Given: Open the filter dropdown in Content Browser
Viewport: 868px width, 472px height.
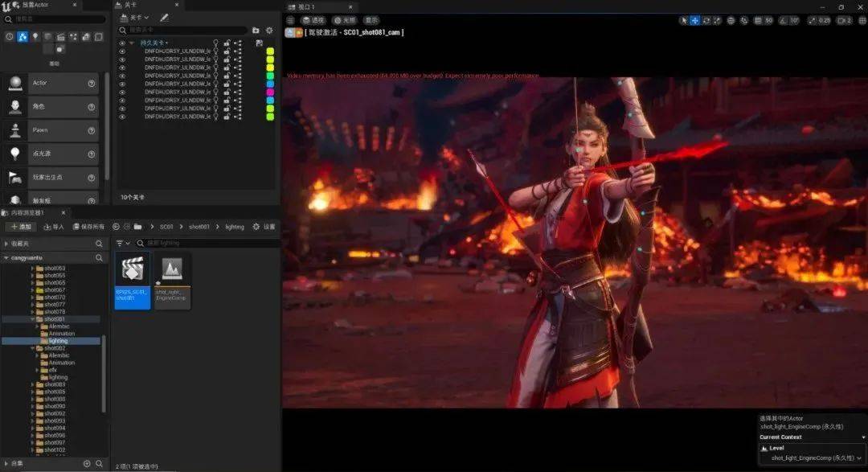Looking at the screenshot, I should [x=123, y=243].
